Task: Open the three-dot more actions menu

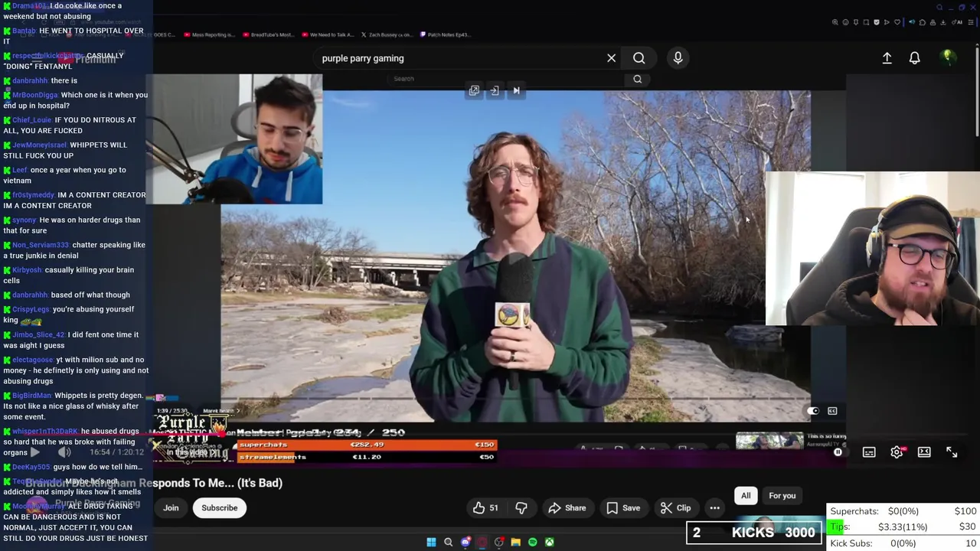Action: [714, 508]
